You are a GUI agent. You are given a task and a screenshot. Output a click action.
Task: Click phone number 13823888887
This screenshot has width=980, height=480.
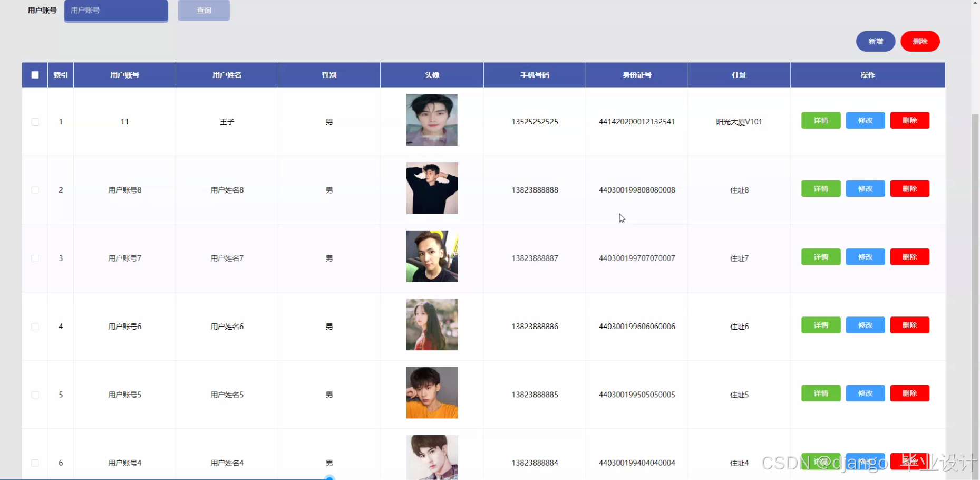[535, 258]
